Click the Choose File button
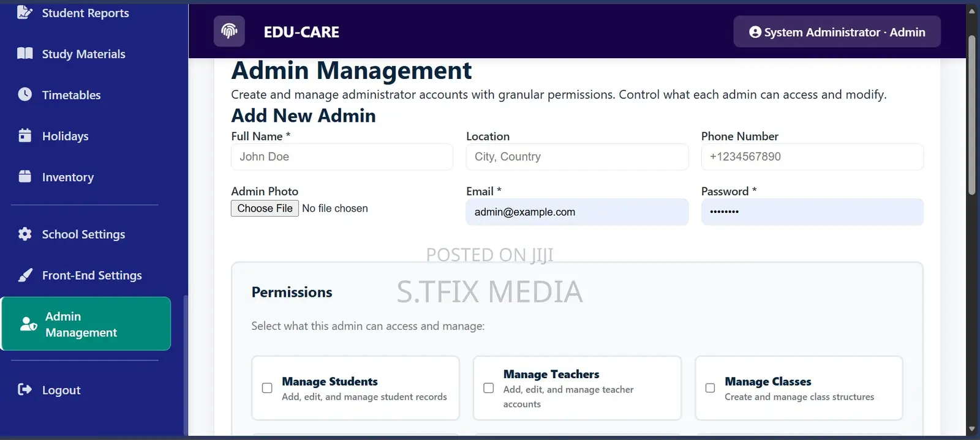 coord(265,208)
